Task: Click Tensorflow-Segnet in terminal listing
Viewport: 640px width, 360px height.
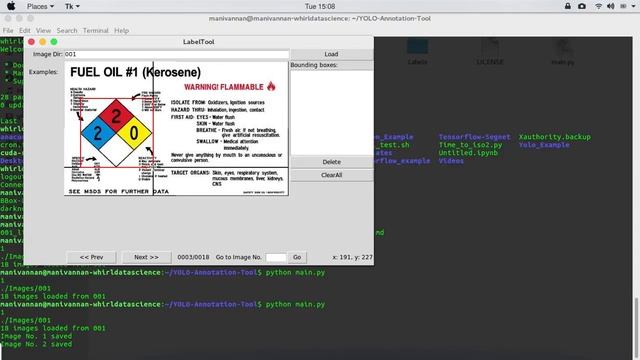Action: click(474, 137)
